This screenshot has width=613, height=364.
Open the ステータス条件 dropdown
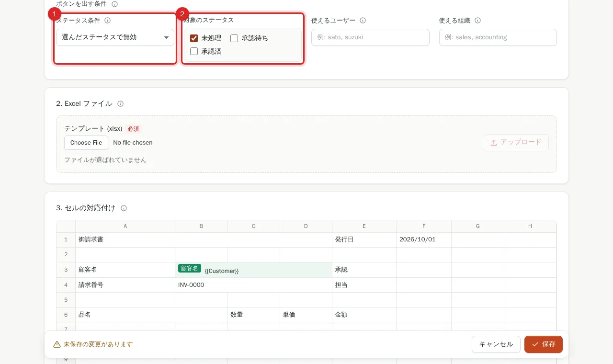click(x=115, y=37)
